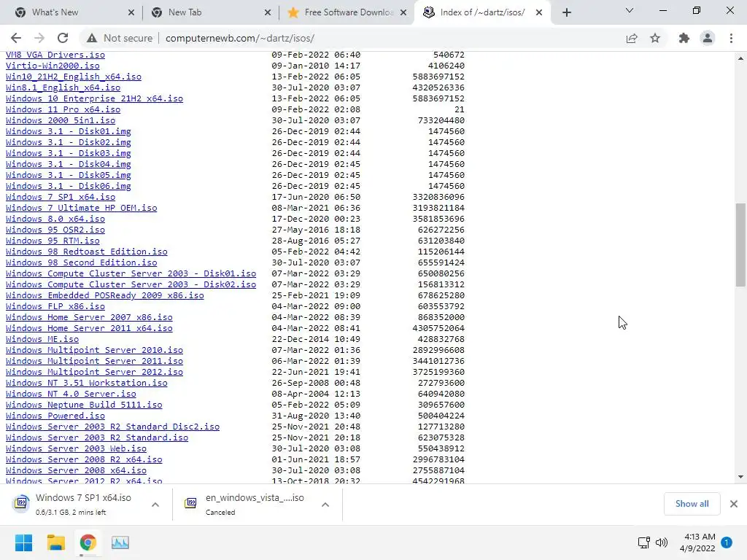This screenshot has height=560, width=747.
Task: Select file size 5883697152 of Win10_21H2 row
Action: tap(438, 77)
